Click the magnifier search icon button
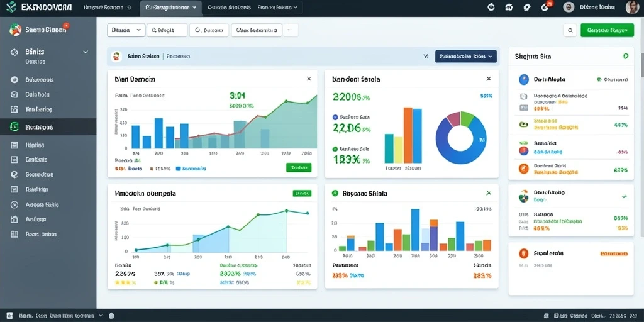This screenshot has width=644, height=322. tap(570, 30)
